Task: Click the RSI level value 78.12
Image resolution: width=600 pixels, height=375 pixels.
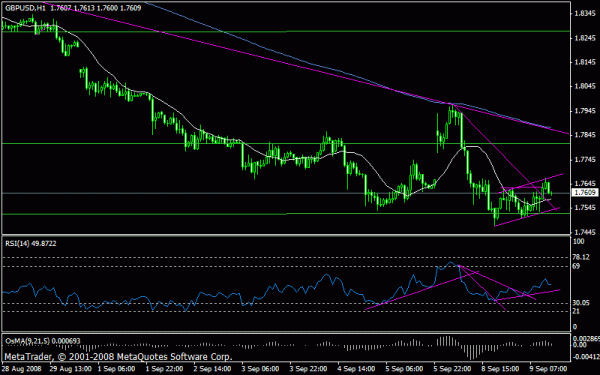Action: coord(581,258)
